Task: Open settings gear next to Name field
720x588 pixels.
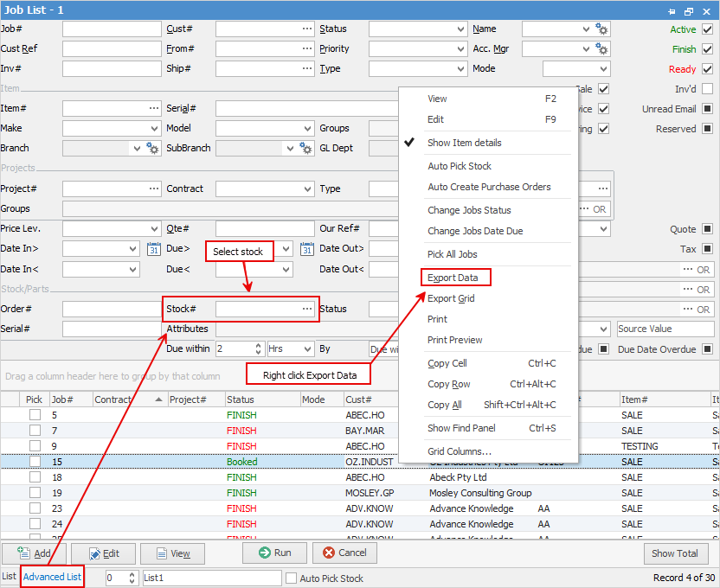Action: 601,29
